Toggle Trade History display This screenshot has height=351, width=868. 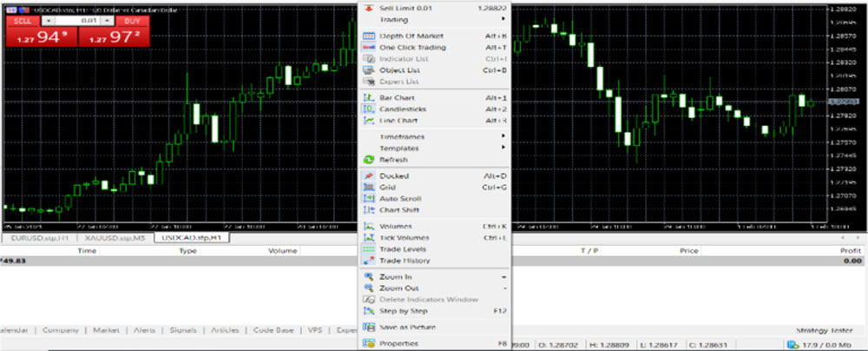pos(435,261)
